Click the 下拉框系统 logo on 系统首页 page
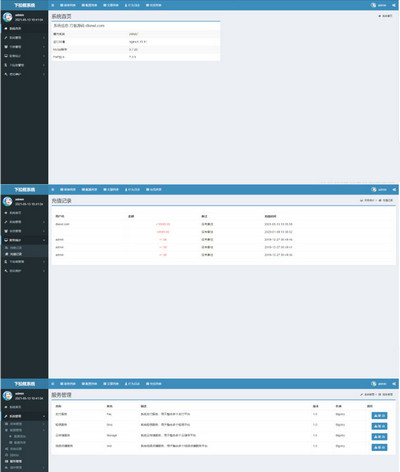 click(x=24, y=5)
